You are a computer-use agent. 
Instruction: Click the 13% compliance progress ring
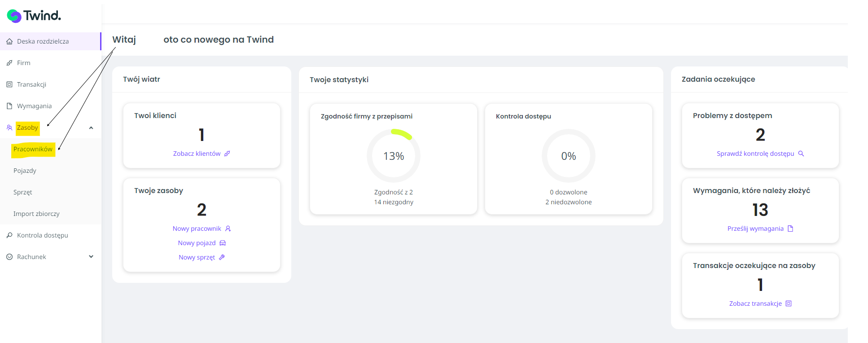(394, 156)
